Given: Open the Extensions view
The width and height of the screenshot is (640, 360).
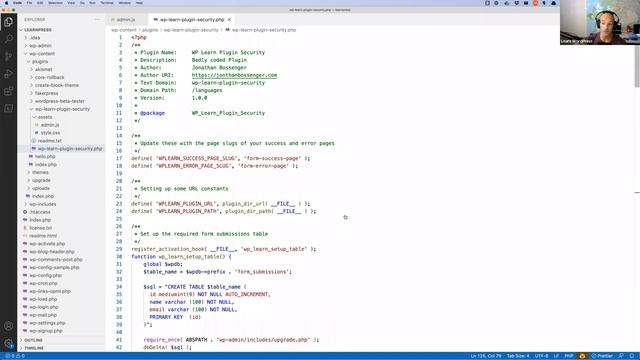Looking at the screenshot, I should pos(8,91).
